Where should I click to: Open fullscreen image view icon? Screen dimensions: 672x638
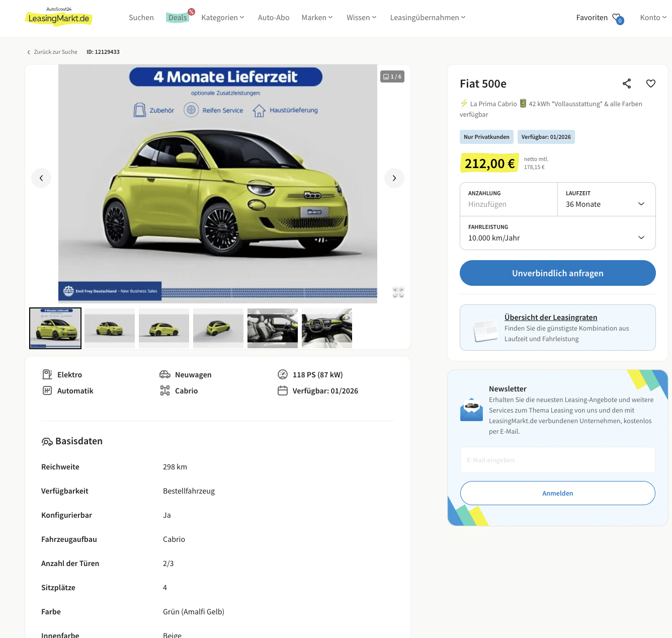(x=398, y=292)
